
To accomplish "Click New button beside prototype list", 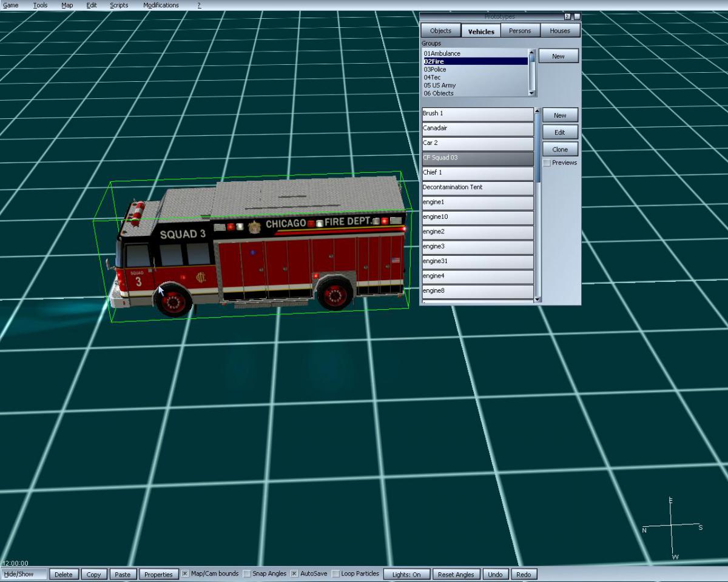I will (x=560, y=115).
